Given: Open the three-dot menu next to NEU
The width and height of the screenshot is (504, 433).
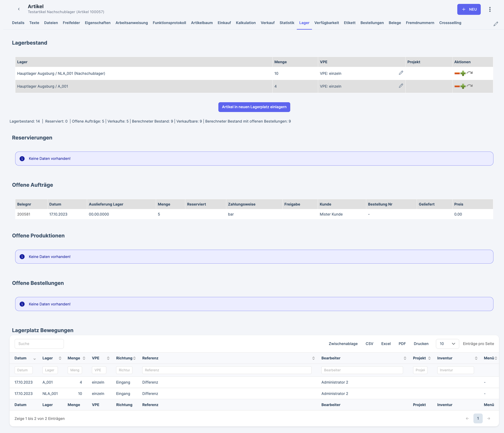Looking at the screenshot, I should coord(490,10).
